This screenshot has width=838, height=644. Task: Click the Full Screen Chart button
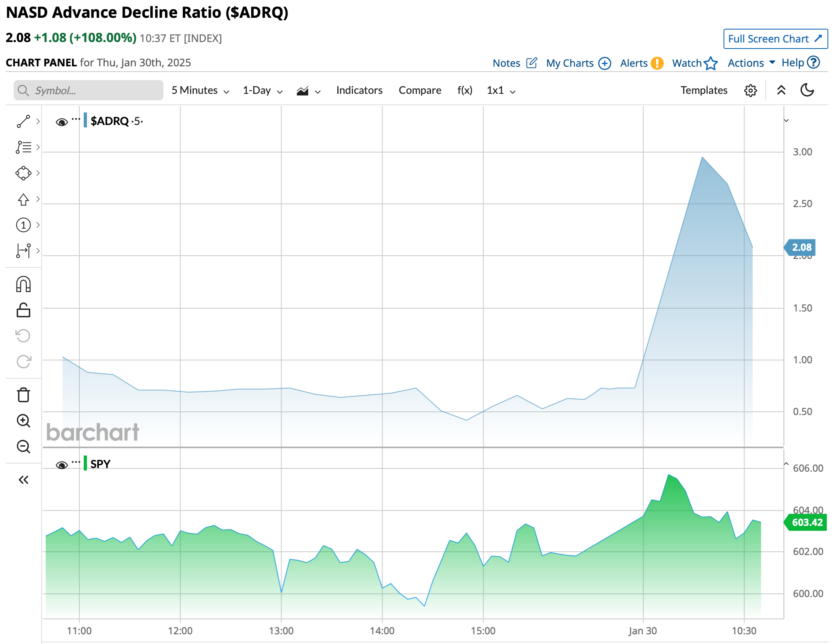[x=775, y=39]
